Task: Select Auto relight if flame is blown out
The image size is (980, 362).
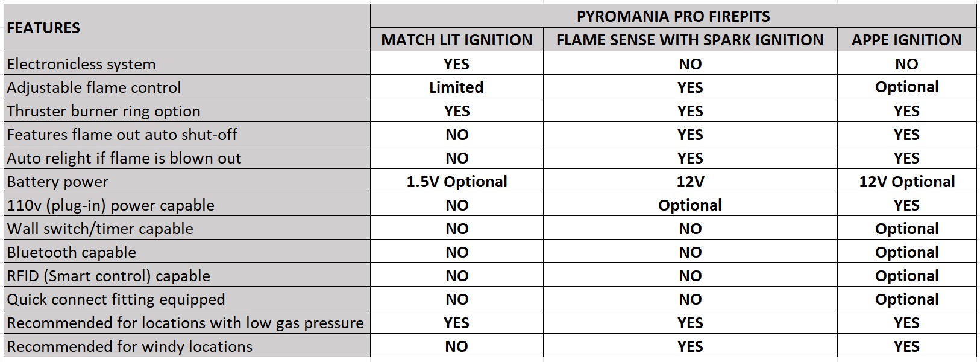Action: pyautogui.click(x=187, y=157)
